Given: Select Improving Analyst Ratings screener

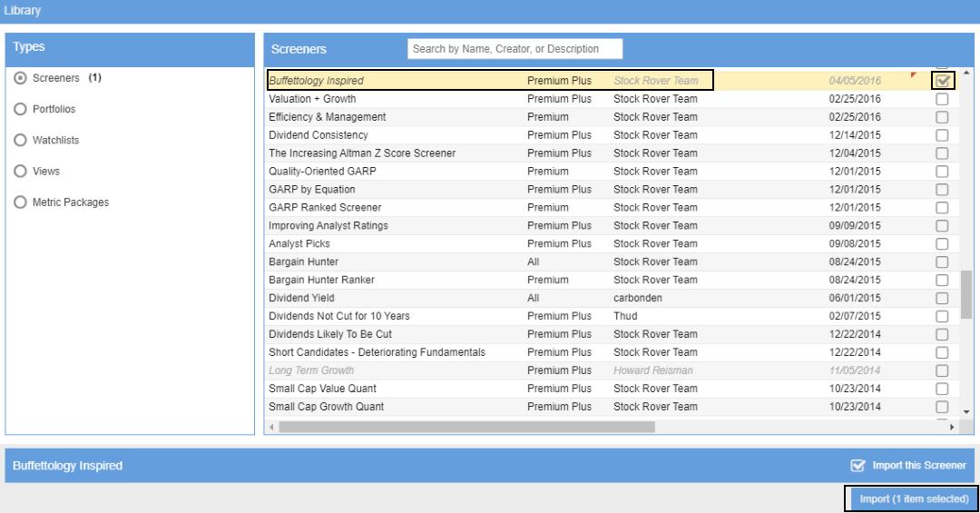Looking at the screenshot, I should [328, 226].
